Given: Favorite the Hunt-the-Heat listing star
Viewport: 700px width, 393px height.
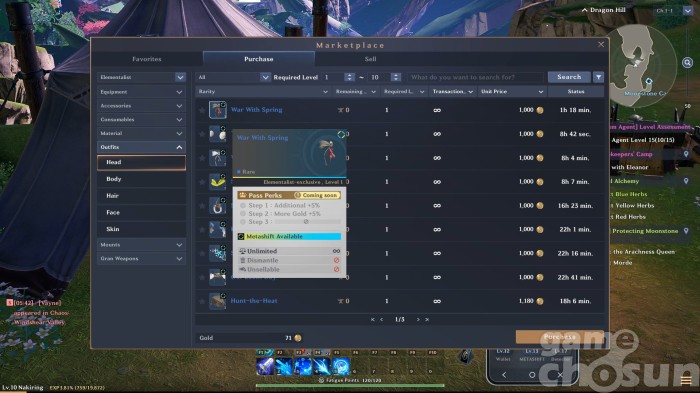Looking at the screenshot, I should pyautogui.click(x=202, y=301).
